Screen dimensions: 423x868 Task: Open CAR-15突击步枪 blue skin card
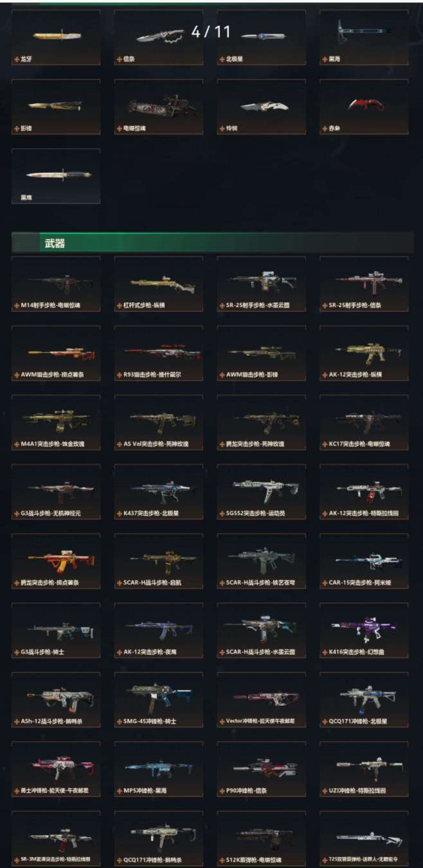click(x=364, y=562)
